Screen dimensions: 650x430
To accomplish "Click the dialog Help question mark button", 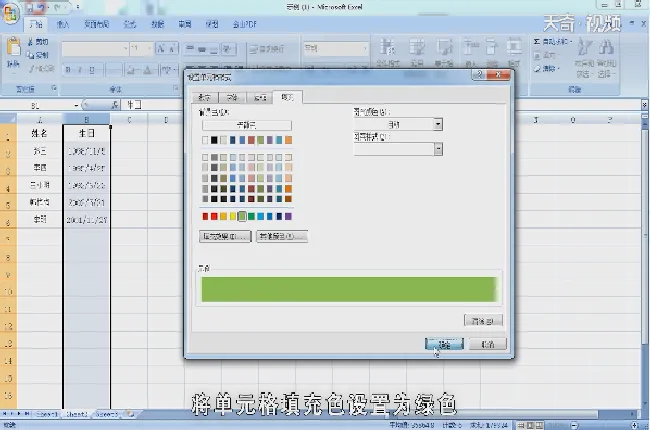I will click(x=479, y=75).
